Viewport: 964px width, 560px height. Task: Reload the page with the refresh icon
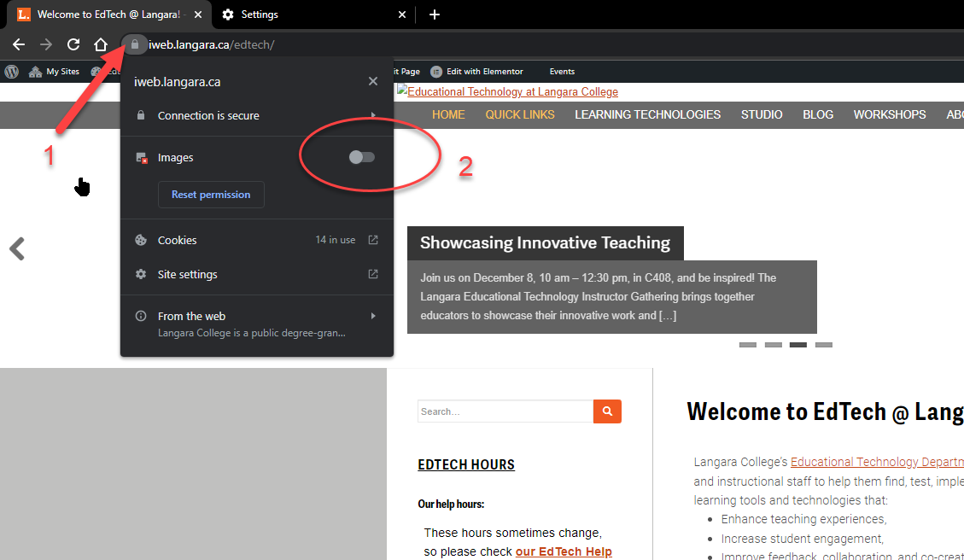(x=73, y=44)
